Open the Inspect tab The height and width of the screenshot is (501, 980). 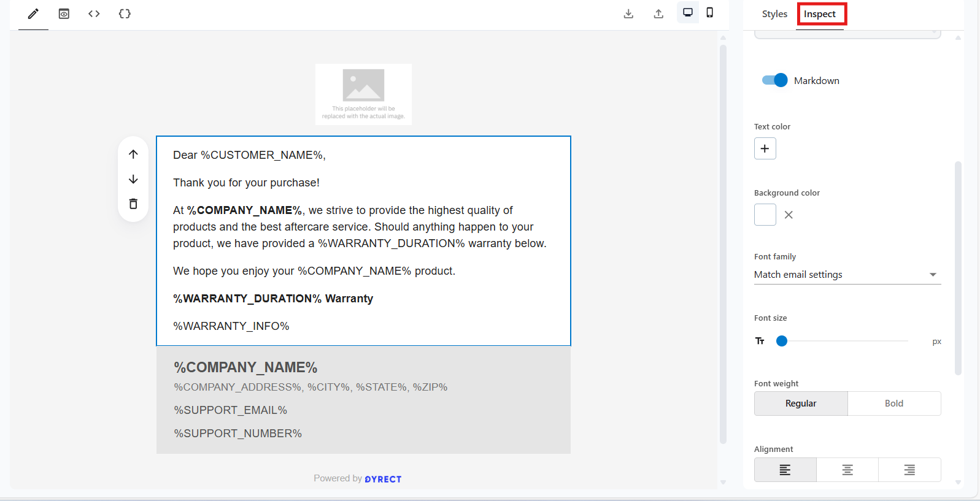click(x=820, y=13)
